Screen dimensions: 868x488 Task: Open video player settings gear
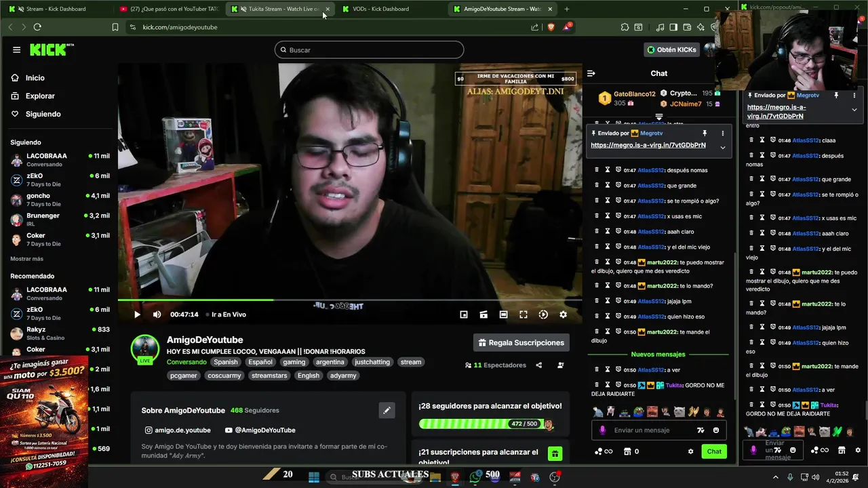[x=563, y=314]
